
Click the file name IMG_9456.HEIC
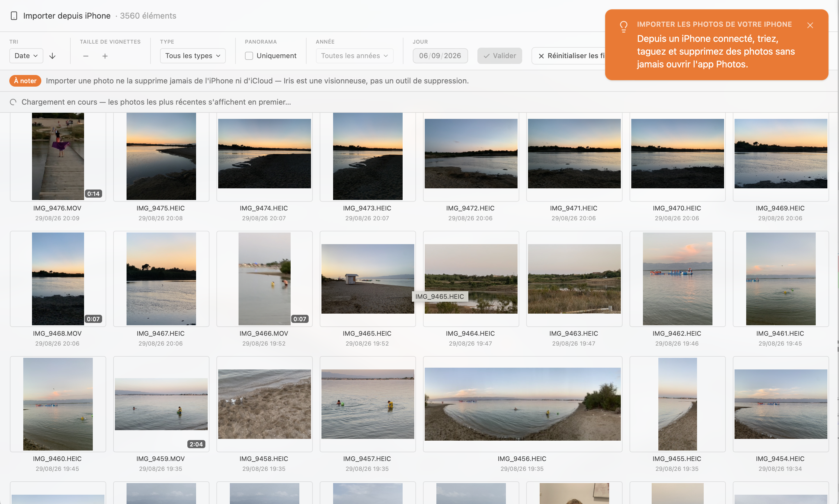(x=522, y=459)
